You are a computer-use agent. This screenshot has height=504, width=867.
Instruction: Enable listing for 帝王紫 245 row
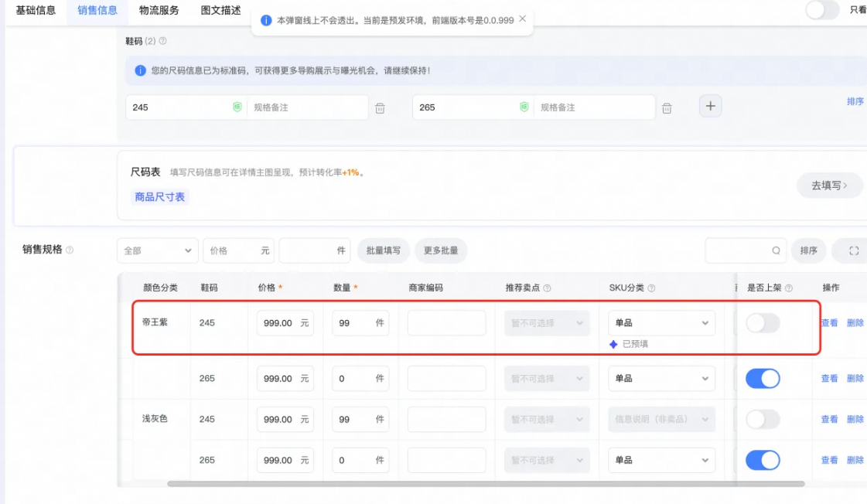763,323
